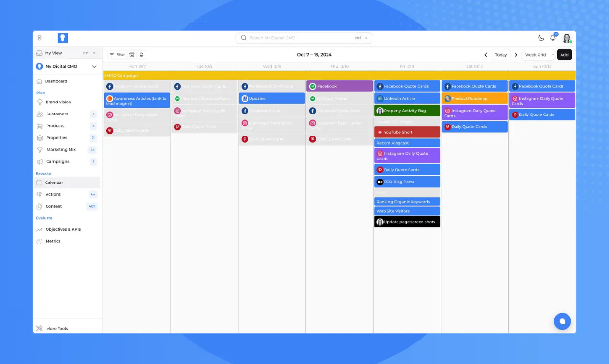Open the purple Facebook event on Thursday
Image resolution: width=609 pixels, height=364 pixels.
tap(340, 86)
